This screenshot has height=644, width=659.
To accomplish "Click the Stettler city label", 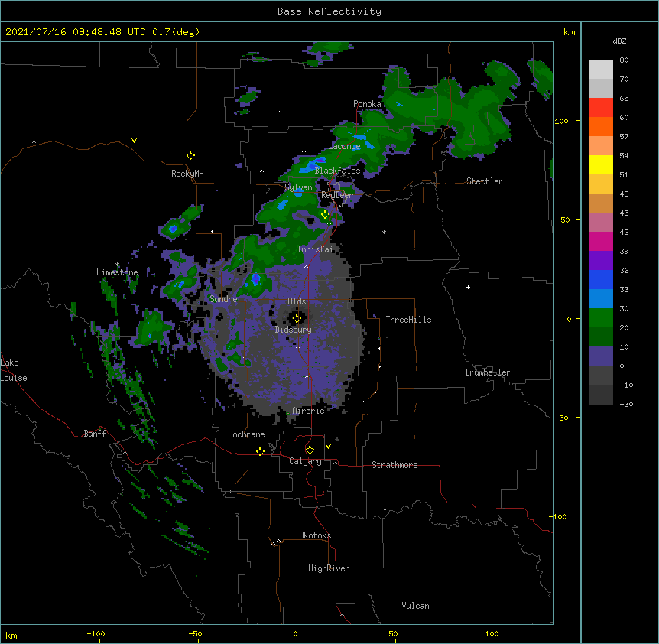I will [x=485, y=181].
